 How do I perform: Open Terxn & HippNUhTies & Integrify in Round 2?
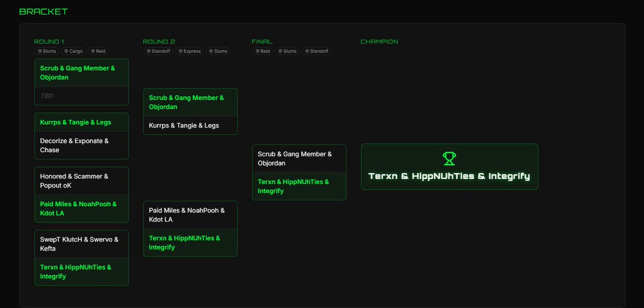(x=191, y=242)
